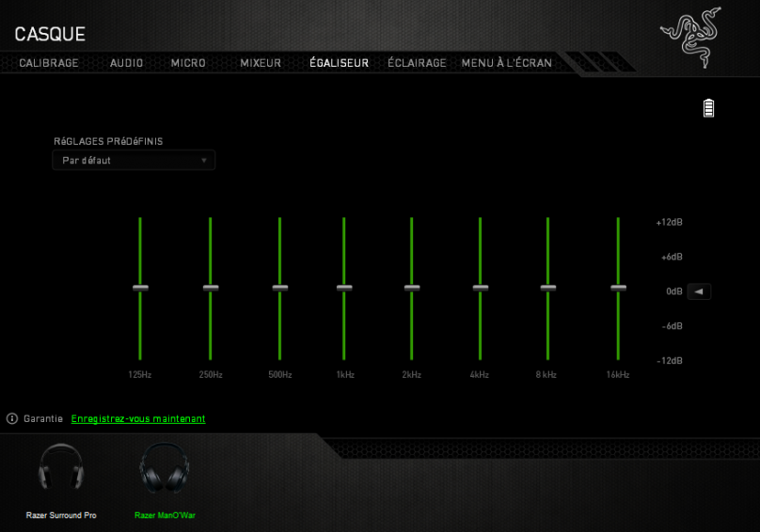
Task: Switch to the Éclairage tab
Action: click(x=417, y=63)
